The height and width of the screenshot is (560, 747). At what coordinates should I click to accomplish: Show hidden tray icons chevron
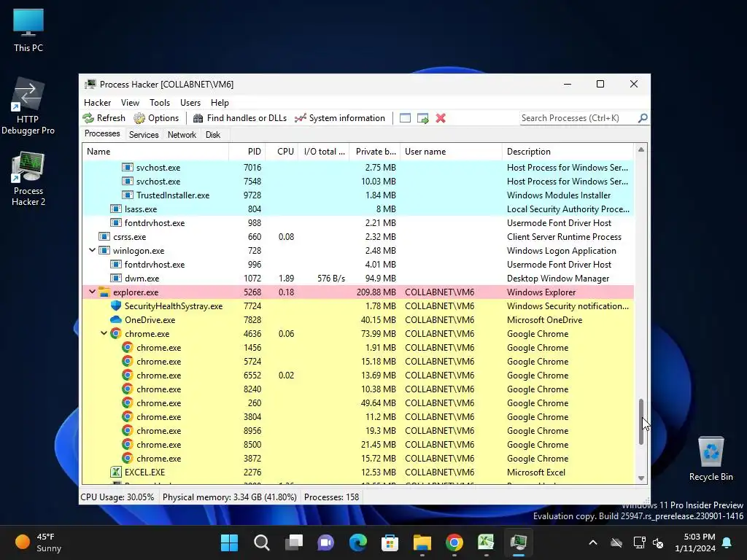[593, 542]
